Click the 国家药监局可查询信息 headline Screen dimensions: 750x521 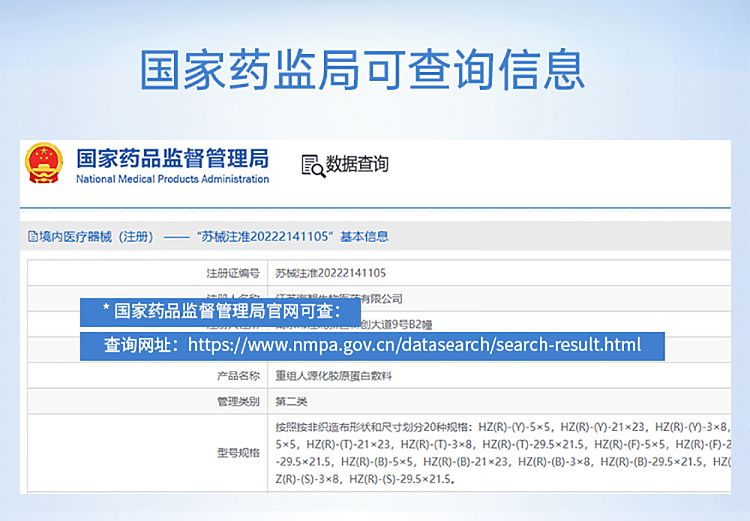pyautogui.click(x=363, y=69)
